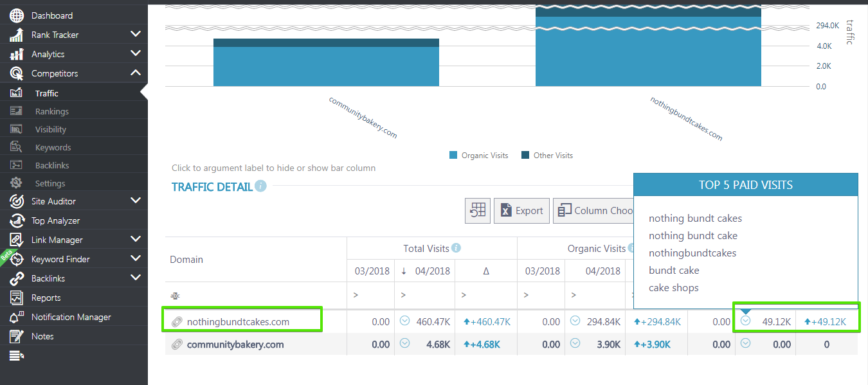Expand the Keyword Finder menu chevron
868x385 pixels.
[x=135, y=258]
